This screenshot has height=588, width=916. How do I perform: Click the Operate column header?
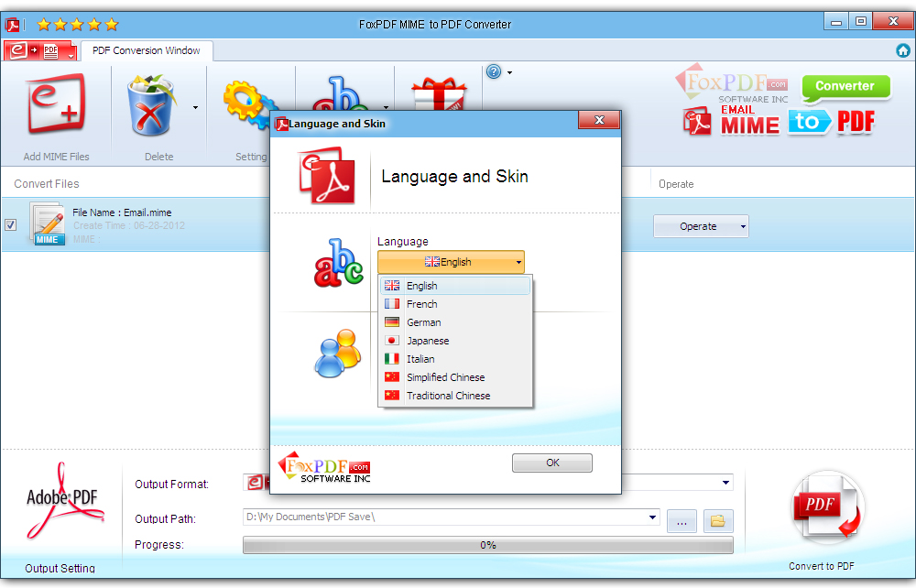676,184
